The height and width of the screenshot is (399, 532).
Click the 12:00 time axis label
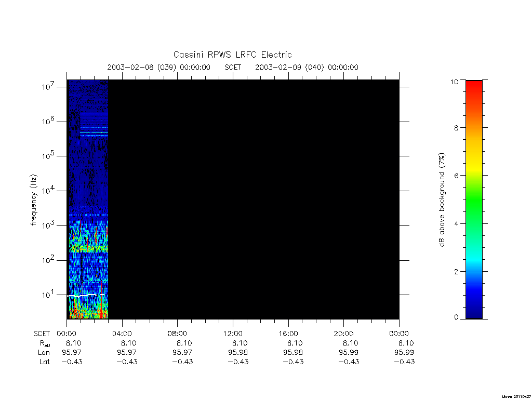tap(233, 334)
